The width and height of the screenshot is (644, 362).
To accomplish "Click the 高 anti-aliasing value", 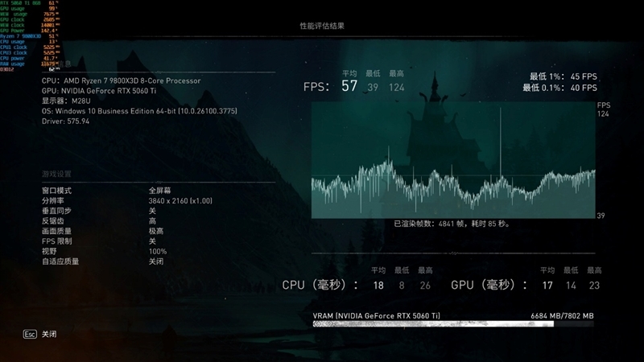I will coord(152,220).
